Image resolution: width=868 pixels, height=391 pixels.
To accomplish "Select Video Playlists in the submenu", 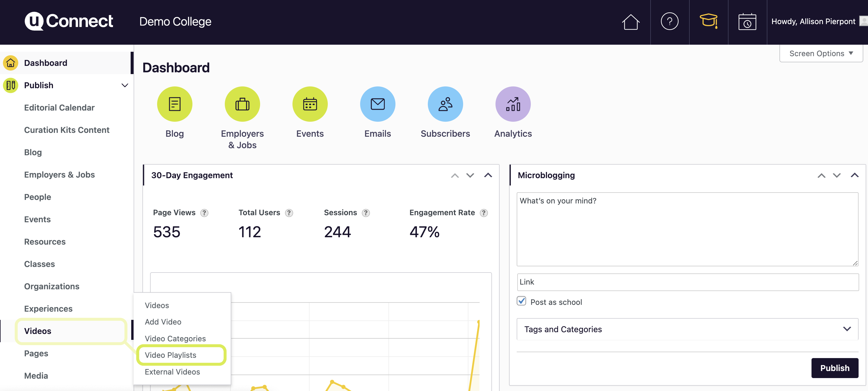I will point(170,355).
